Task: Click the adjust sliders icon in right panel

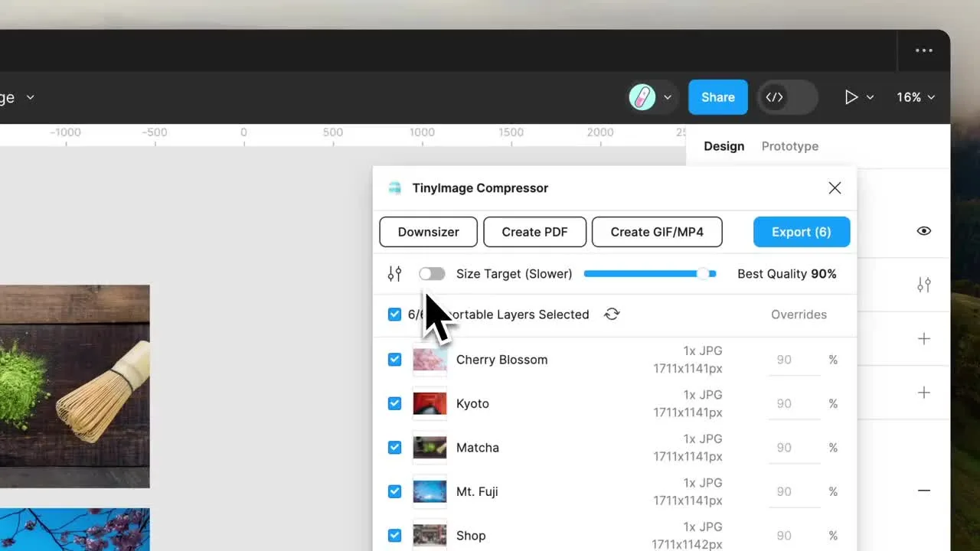Action: click(924, 285)
